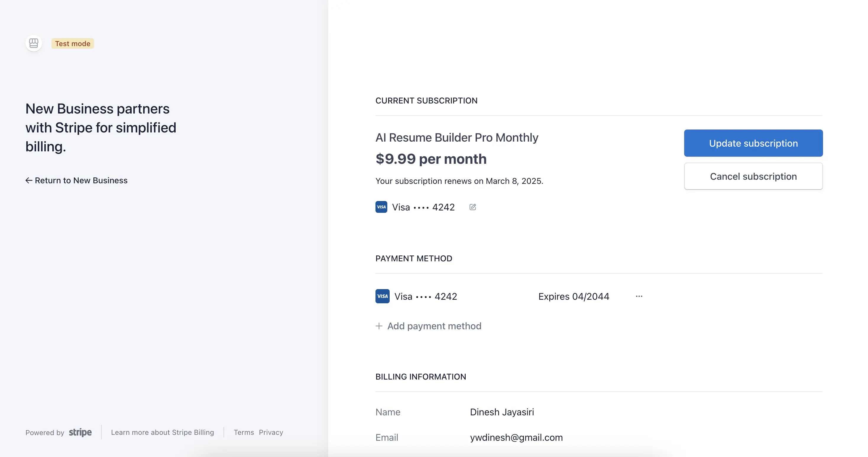Select the text Expires 04/2044
This screenshot has height=457, width=868.
[574, 296]
